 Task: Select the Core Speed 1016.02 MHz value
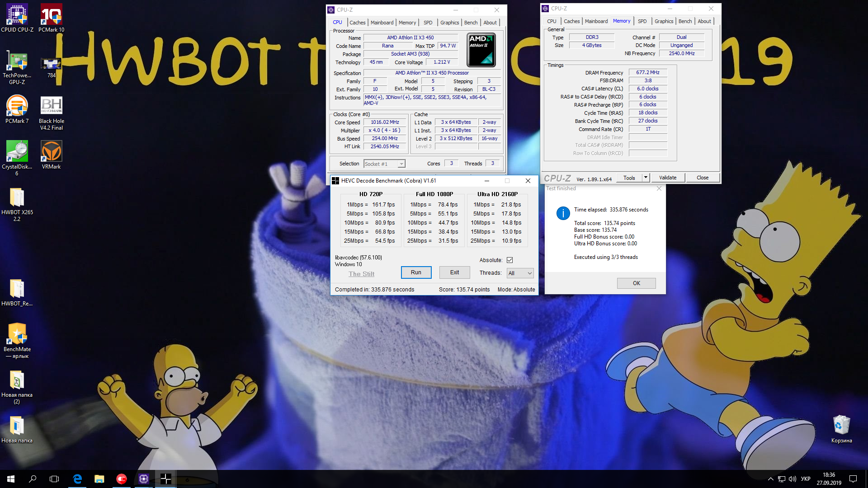pos(385,122)
